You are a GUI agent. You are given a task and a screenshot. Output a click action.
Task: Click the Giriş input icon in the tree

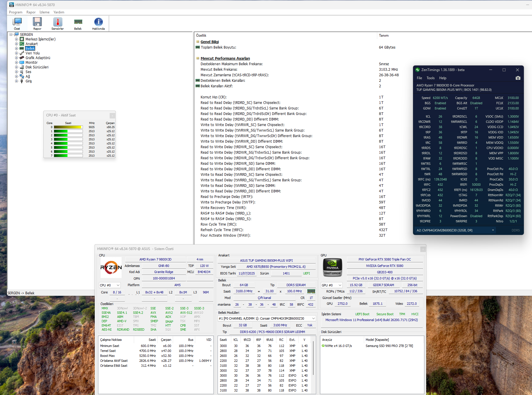tap(22, 81)
